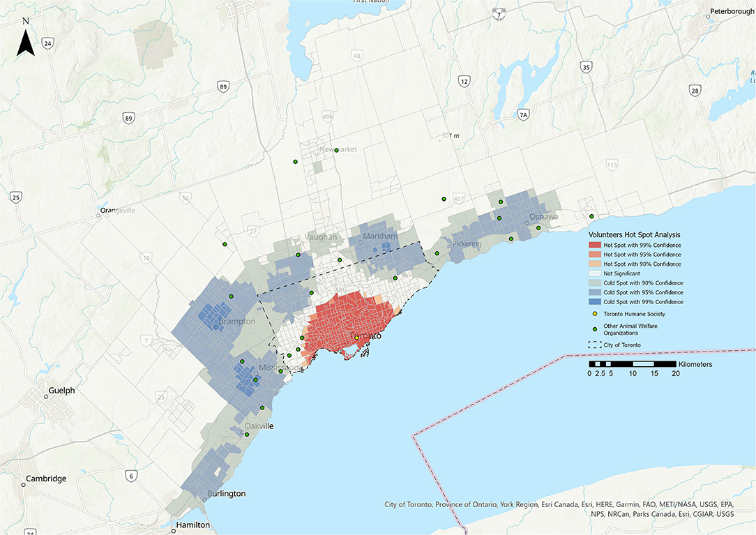
Task: Select the dashed City of Toronto legend symbol
Action: pyautogui.click(x=594, y=345)
